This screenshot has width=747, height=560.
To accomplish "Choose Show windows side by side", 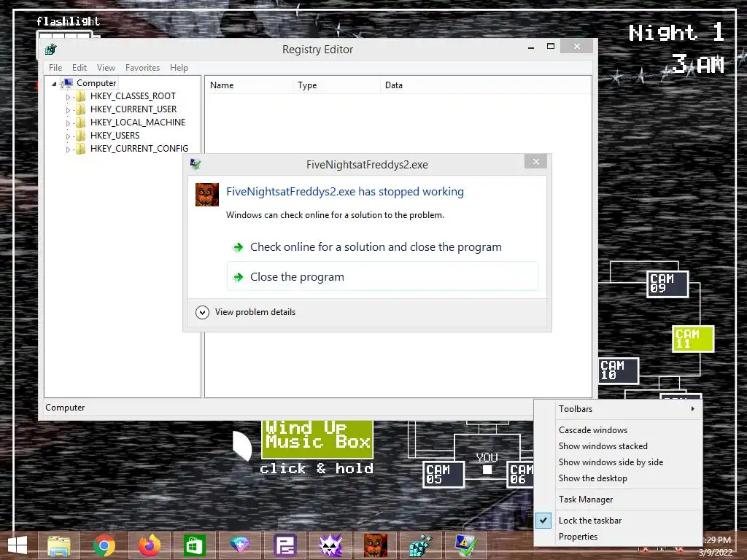I will point(611,462).
